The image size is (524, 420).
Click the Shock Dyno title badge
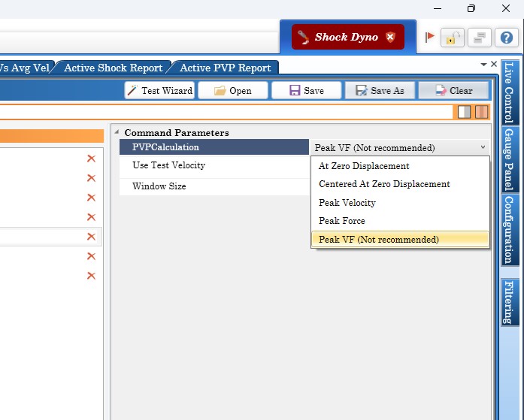point(348,37)
